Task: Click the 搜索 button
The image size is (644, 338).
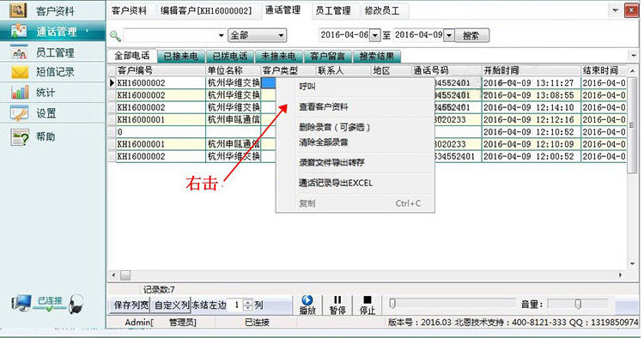Action: 471,35
